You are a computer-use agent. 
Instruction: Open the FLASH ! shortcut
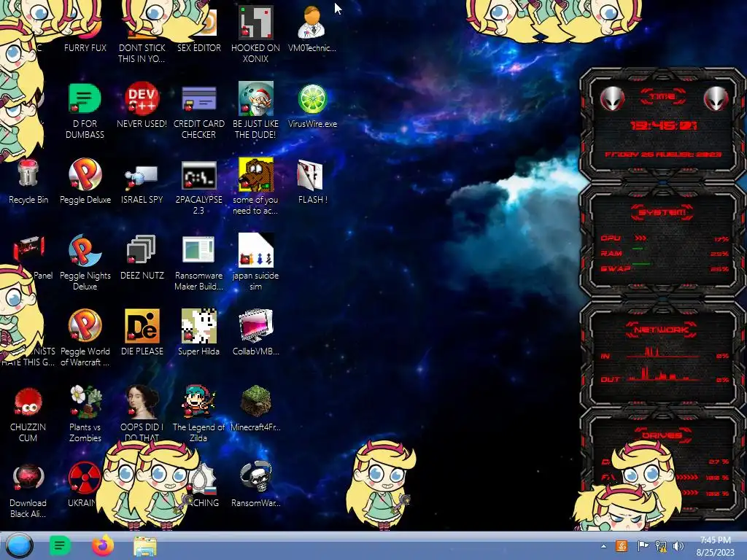click(x=311, y=175)
